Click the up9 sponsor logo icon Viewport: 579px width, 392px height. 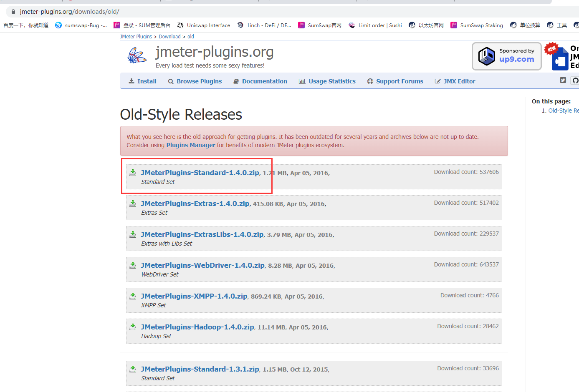[486, 56]
